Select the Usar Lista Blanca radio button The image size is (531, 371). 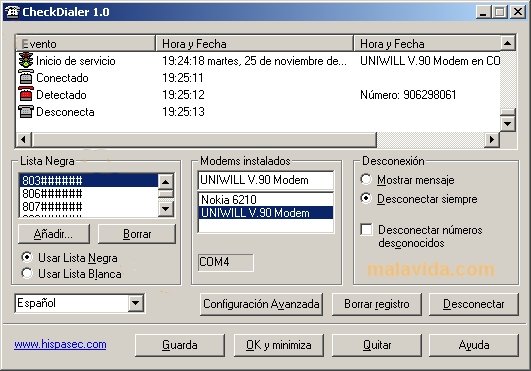pos(27,273)
